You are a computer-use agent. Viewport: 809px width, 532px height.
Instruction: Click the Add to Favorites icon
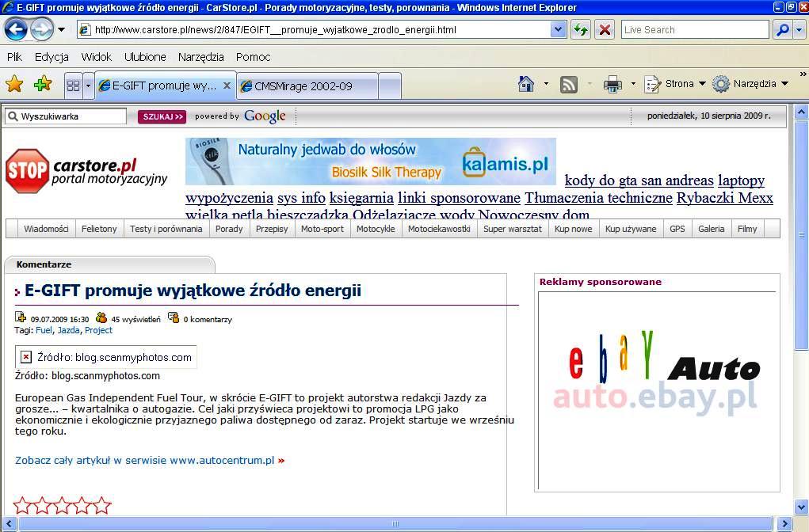42,84
